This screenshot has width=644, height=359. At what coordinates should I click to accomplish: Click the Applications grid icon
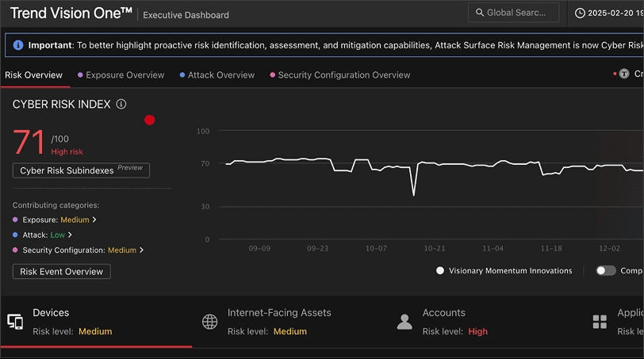click(600, 322)
